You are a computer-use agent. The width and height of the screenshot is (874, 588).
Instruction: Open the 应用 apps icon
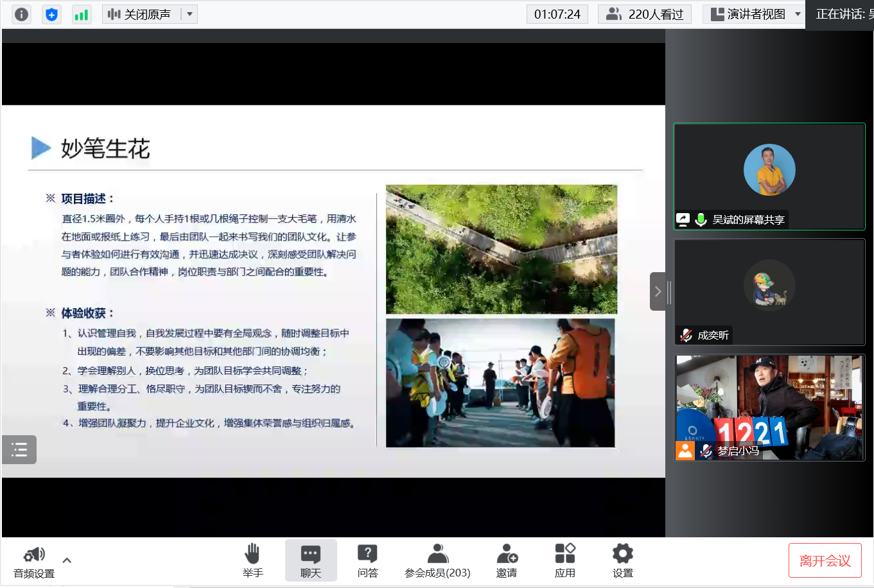(564, 560)
